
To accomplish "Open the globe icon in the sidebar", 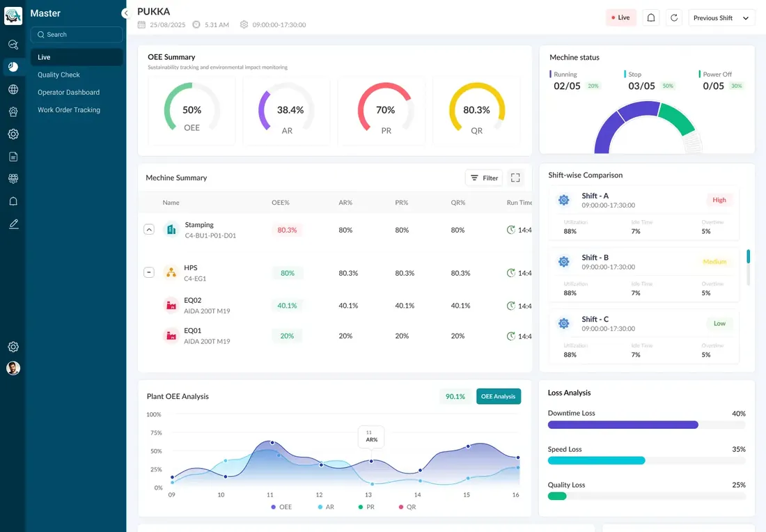I will coord(13,89).
